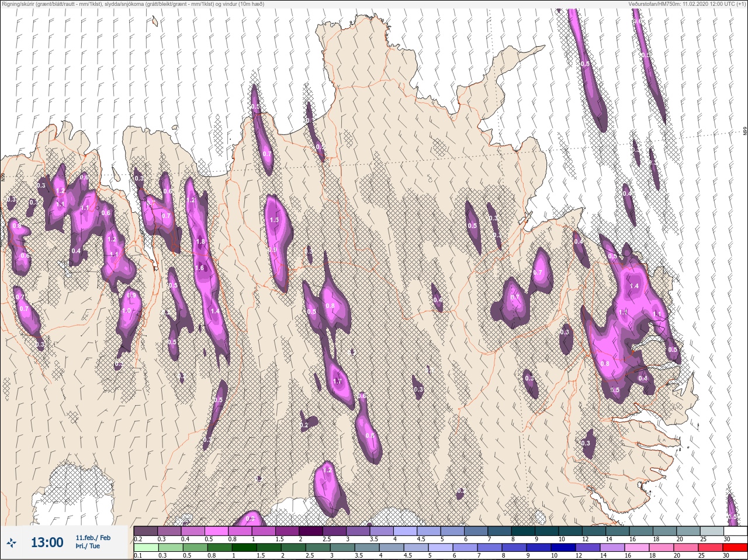
Task: Pick lower legend swatch between 5 and 6
Action: click(441, 548)
